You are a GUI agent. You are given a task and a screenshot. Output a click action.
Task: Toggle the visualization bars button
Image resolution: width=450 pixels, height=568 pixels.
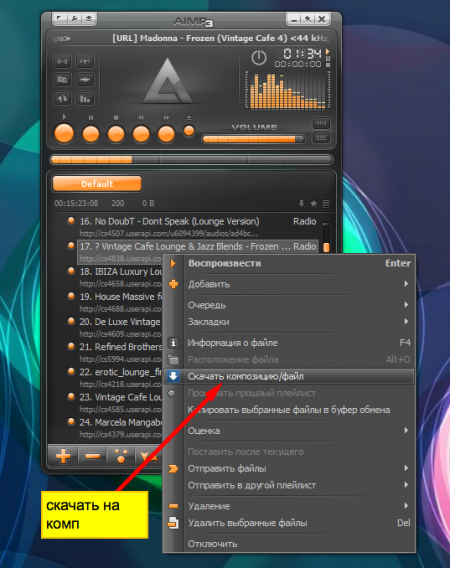coord(85,98)
